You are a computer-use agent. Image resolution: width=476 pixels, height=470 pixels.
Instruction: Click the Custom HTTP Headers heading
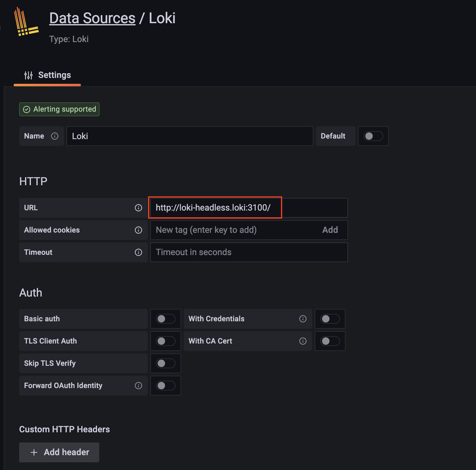pos(65,429)
